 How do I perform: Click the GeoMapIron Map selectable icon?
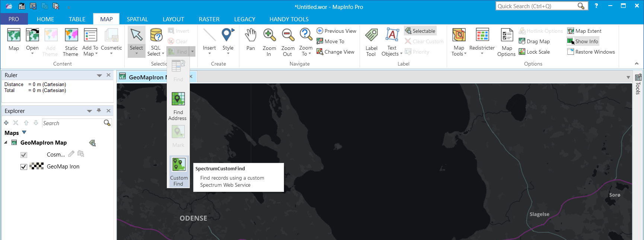(x=93, y=143)
